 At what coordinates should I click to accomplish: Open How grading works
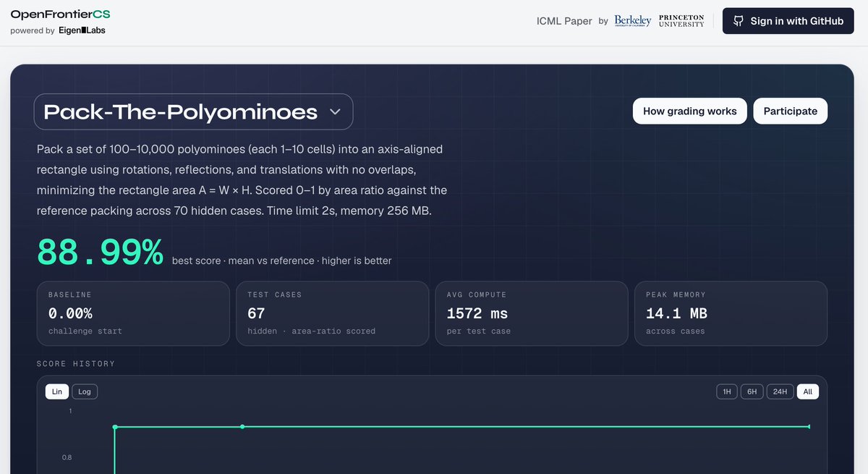pyautogui.click(x=689, y=111)
